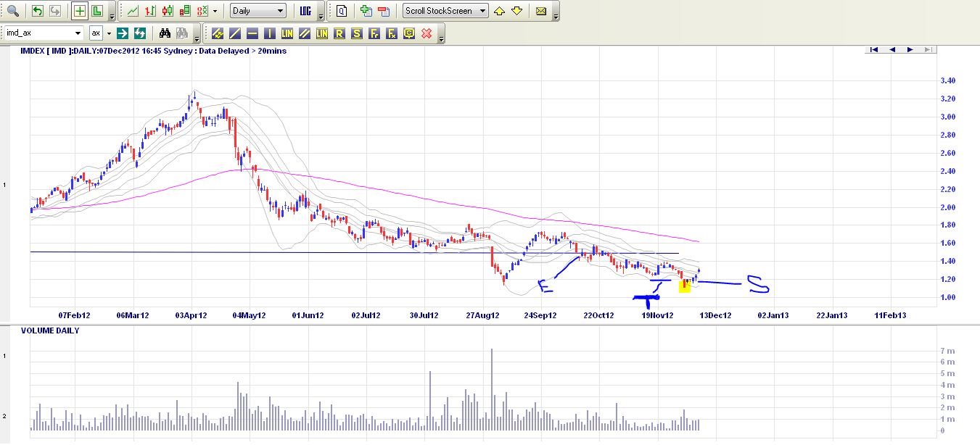Select the S support line tool

click(357, 33)
